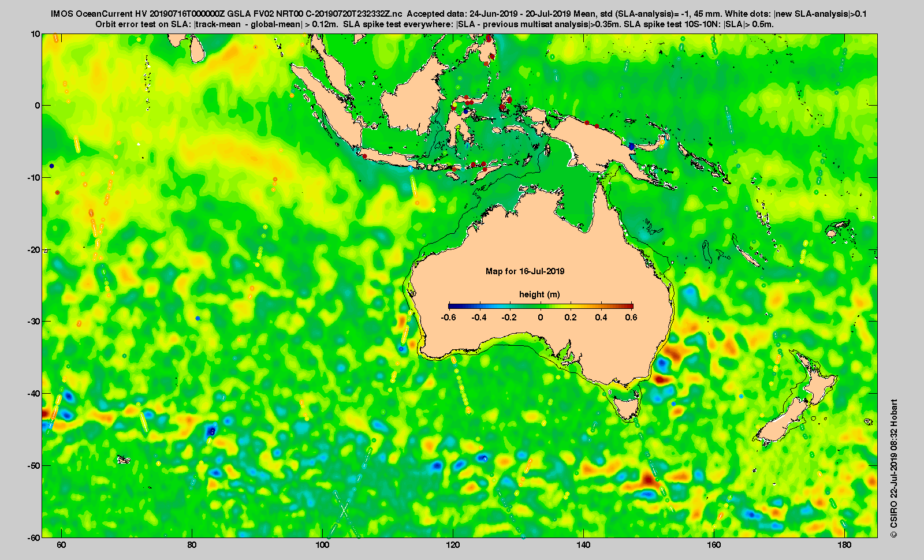Click the longitude 120 axis label
This screenshot has width=924, height=560.
[x=453, y=545]
